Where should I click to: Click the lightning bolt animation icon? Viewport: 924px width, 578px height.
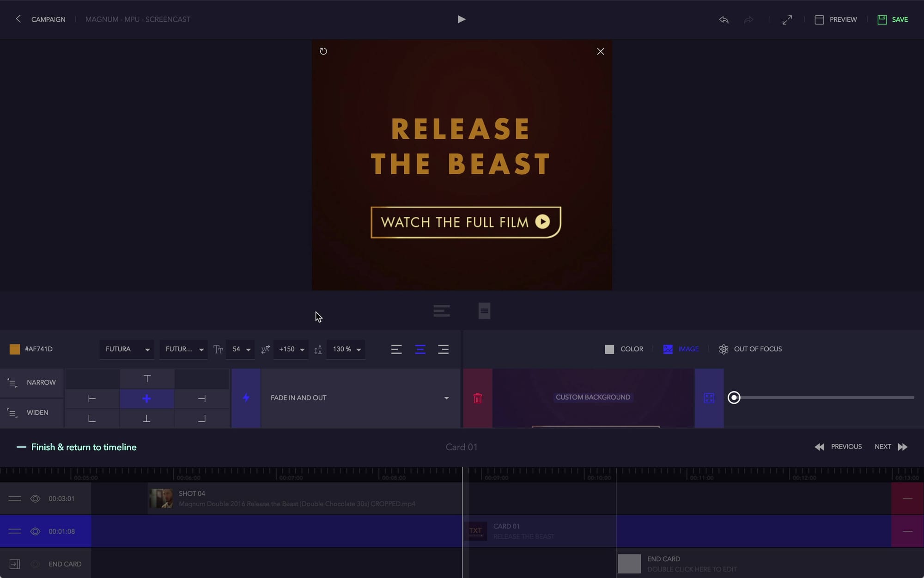tap(246, 398)
